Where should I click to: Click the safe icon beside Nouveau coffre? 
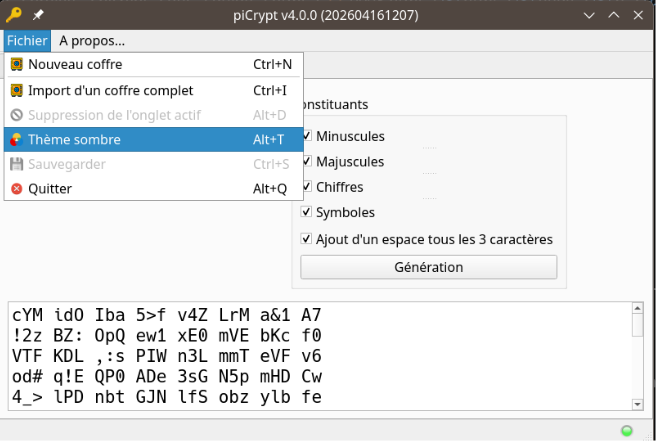point(16,64)
